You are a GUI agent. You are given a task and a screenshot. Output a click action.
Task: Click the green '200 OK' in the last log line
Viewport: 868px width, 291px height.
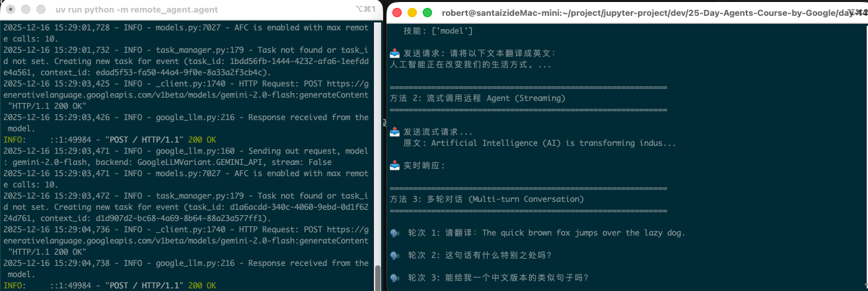coord(201,285)
